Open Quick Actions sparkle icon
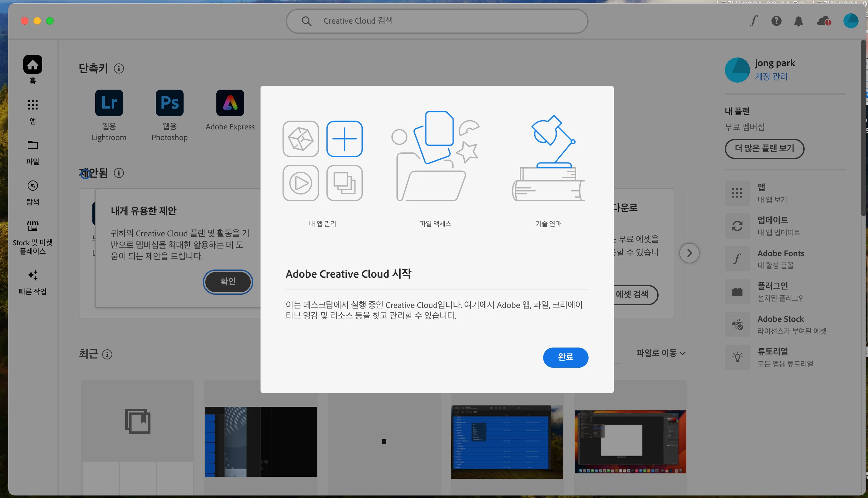 (32, 275)
